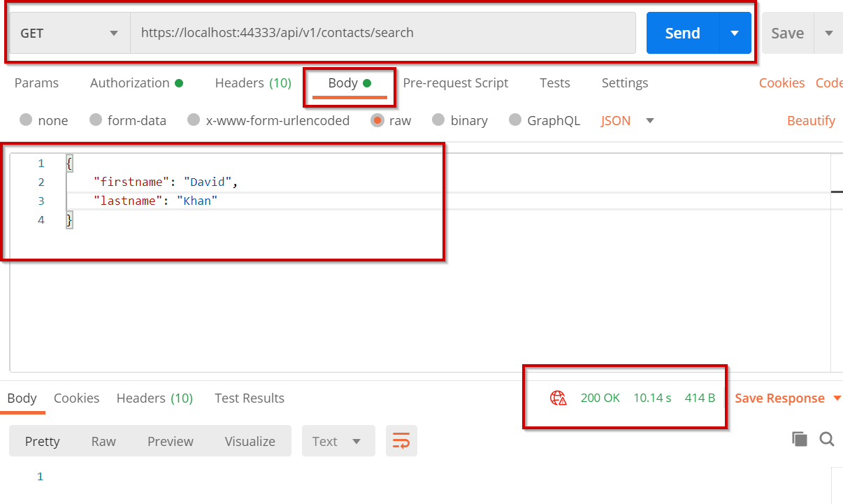Open the request Cookies link

pos(782,82)
